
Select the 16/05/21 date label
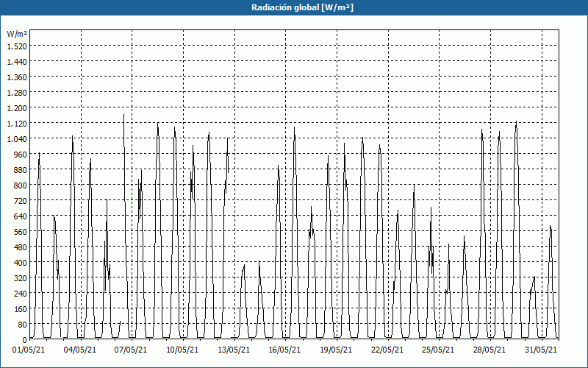click(x=284, y=350)
